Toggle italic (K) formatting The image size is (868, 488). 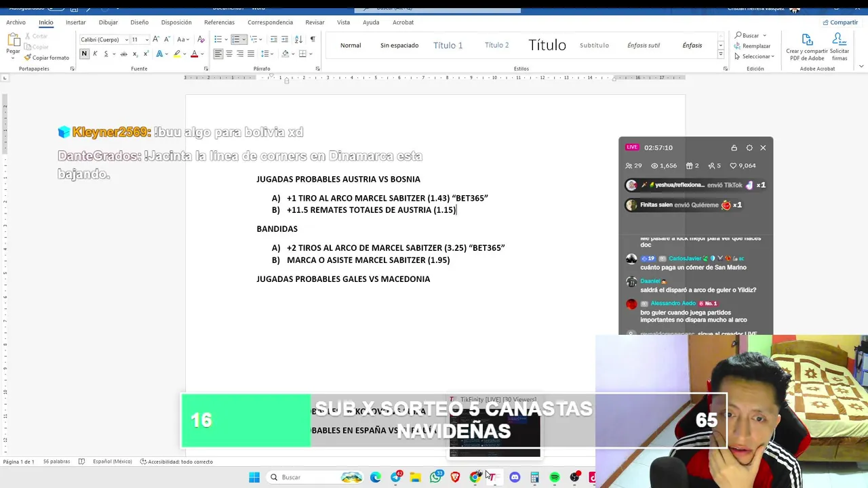pos(95,54)
